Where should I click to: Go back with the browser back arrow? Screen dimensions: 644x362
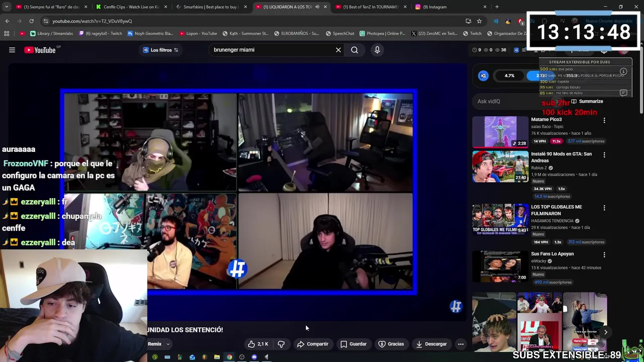tap(7, 21)
